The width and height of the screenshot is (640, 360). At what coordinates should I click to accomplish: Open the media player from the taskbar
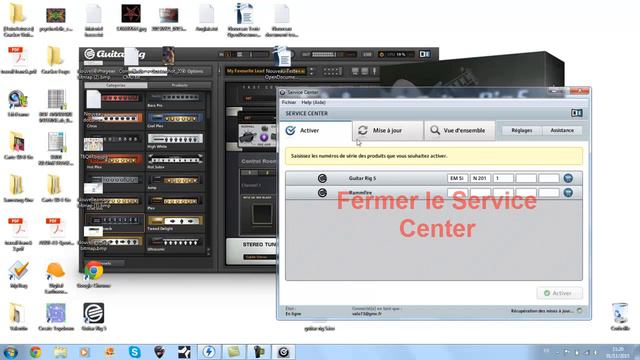click(x=85, y=352)
